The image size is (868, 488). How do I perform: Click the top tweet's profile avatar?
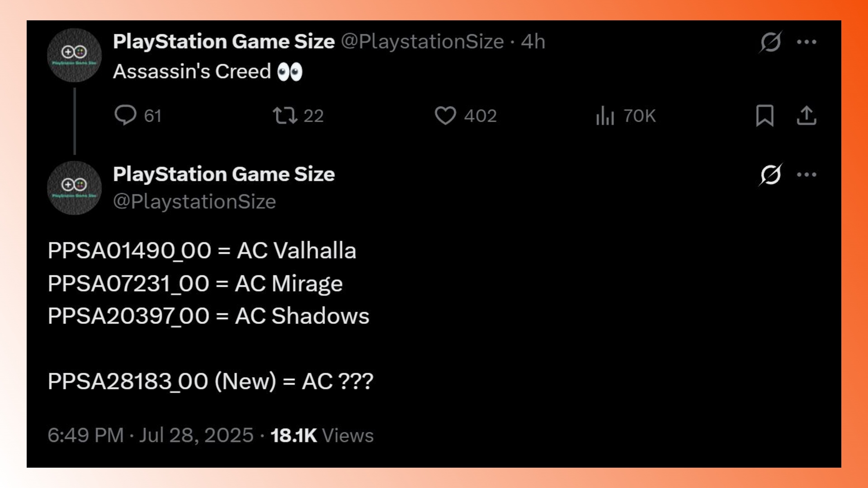pyautogui.click(x=74, y=55)
